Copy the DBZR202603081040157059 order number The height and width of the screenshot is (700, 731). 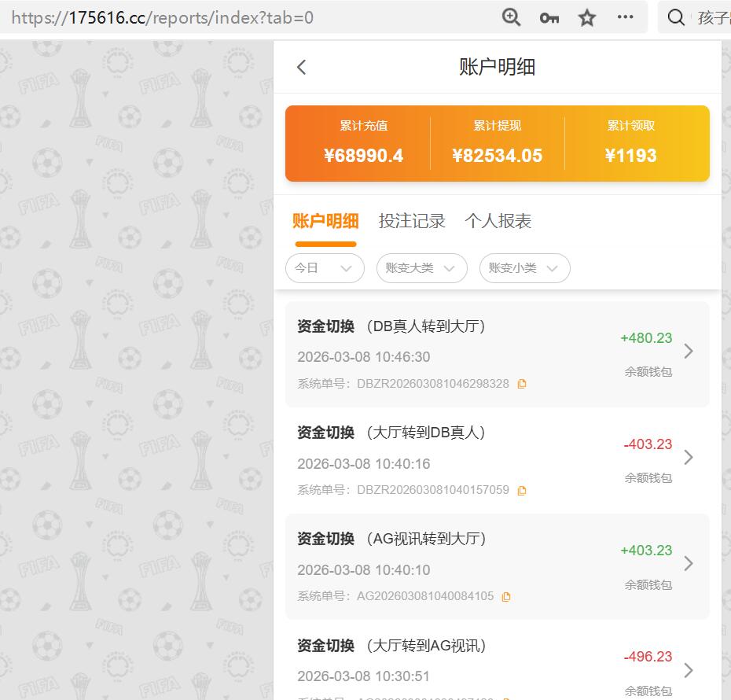pos(522,490)
